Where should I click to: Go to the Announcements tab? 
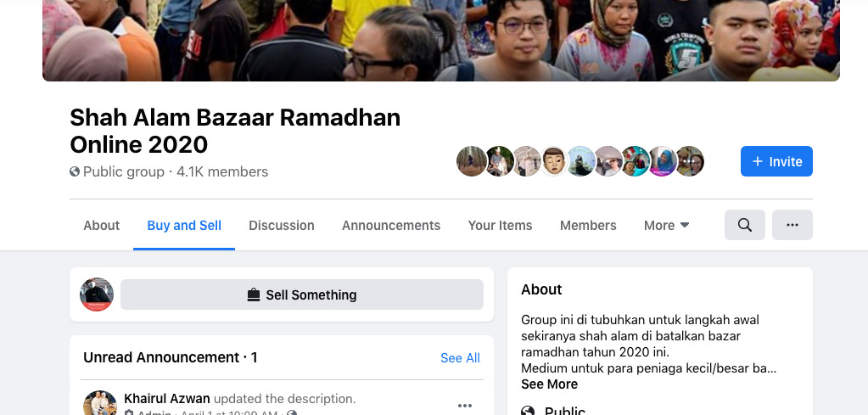391,225
